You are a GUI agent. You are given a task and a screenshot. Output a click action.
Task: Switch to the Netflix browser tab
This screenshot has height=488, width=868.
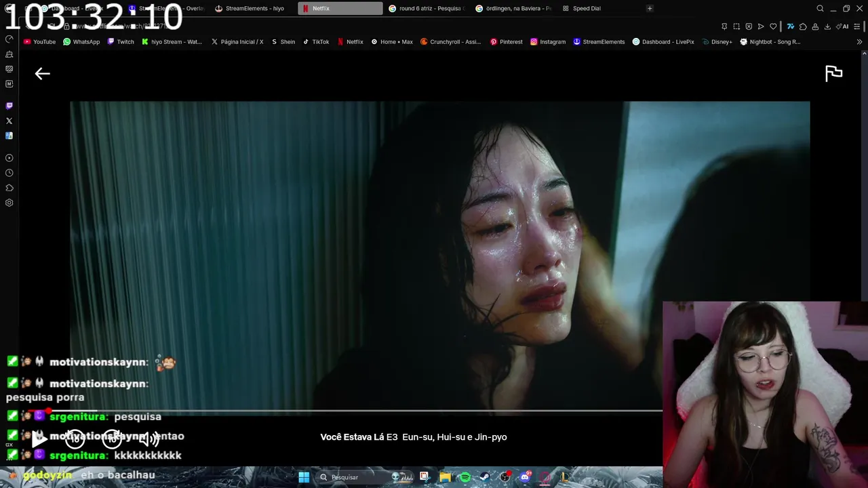pos(340,8)
